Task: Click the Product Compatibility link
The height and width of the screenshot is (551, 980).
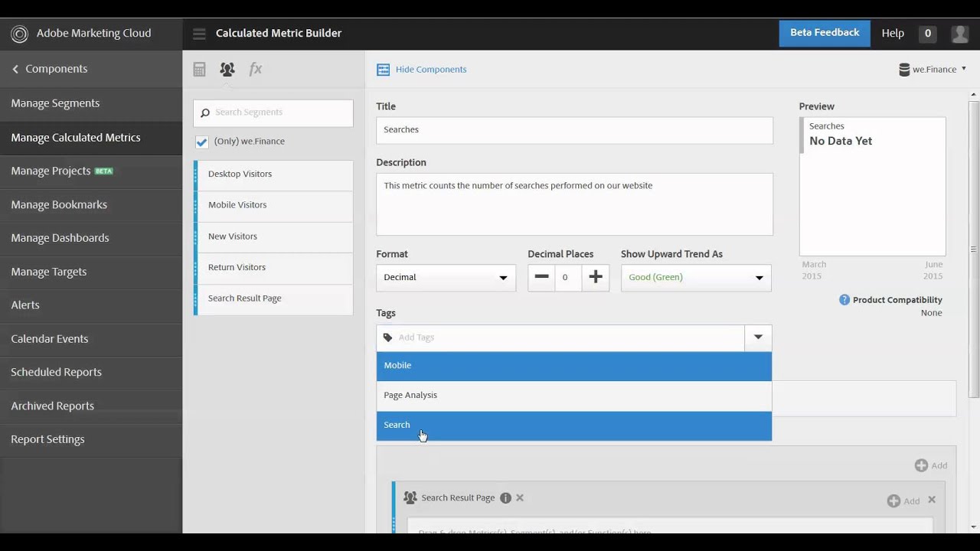Action: [x=897, y=300]
